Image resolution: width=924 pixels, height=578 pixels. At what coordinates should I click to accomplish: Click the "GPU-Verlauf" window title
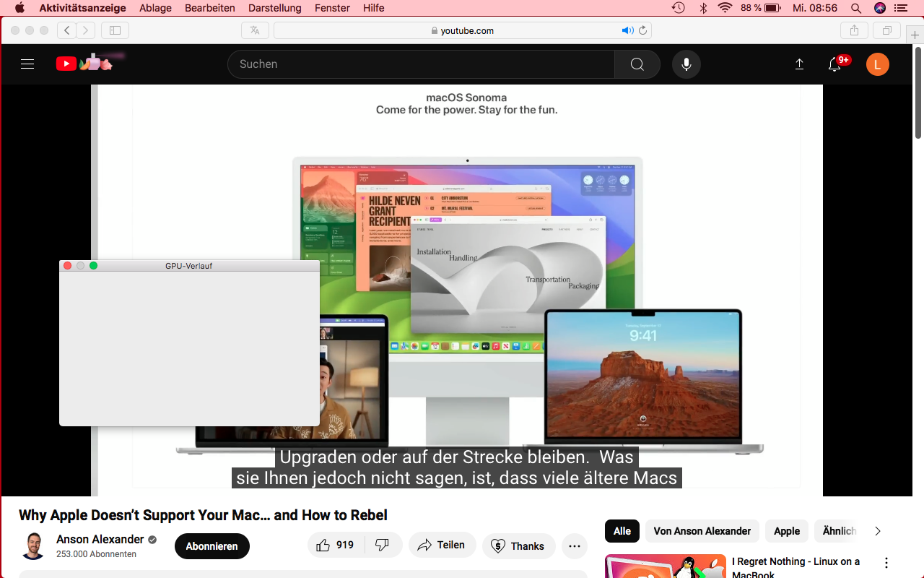[188, 266]
